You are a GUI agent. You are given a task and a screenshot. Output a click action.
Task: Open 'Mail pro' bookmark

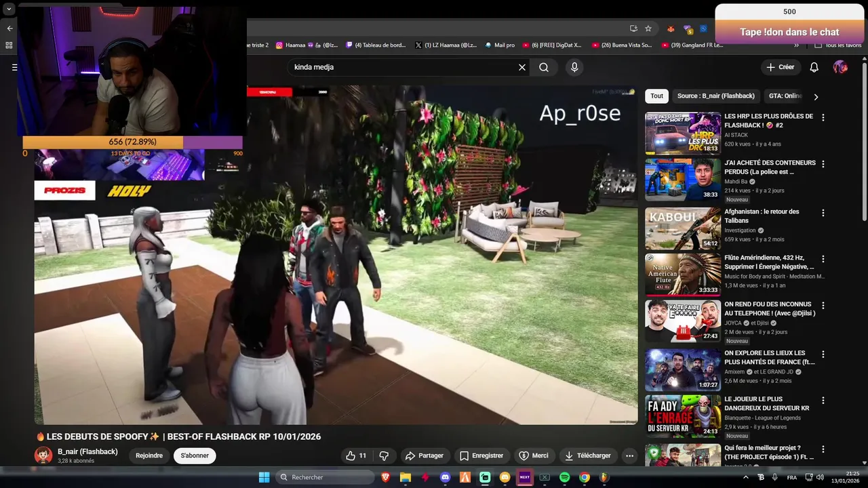pyautogui.click(x=500, y=45)
